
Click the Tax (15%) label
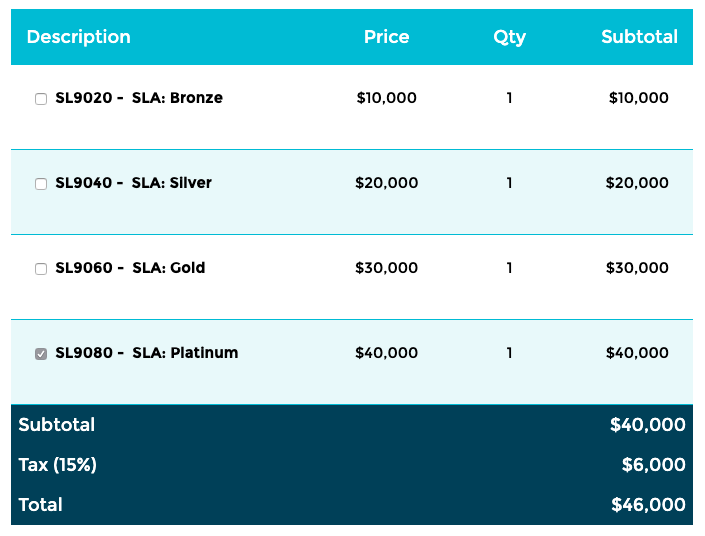click(57, 465)
